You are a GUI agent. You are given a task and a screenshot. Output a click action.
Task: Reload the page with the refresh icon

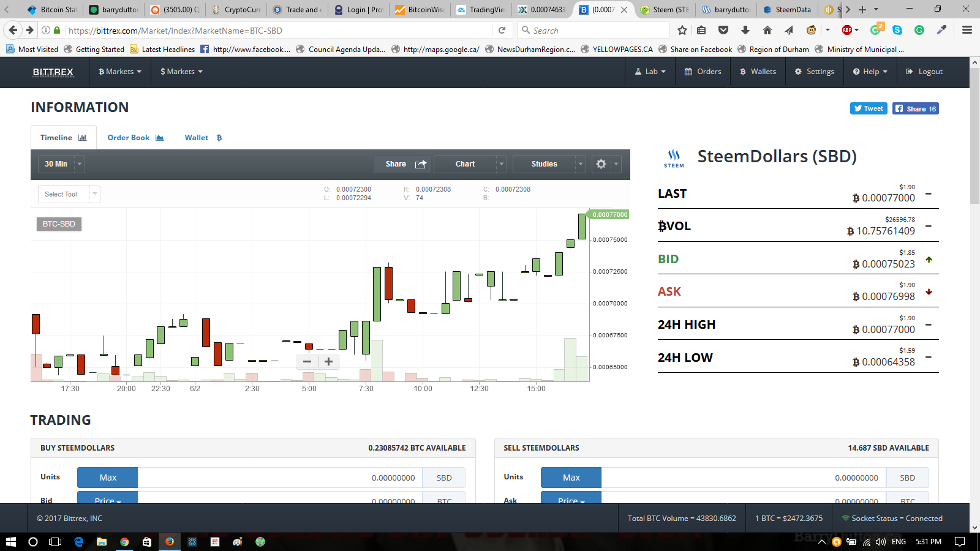tap(502, 30)
